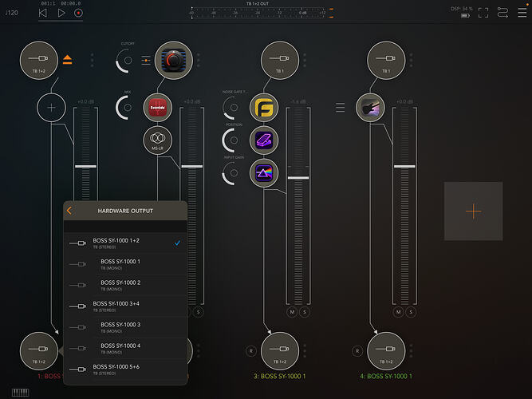The width and height of the screenshot is (532, 399).
Task: Open the purple wah pedal plugin
Action: tap(264, 140)
